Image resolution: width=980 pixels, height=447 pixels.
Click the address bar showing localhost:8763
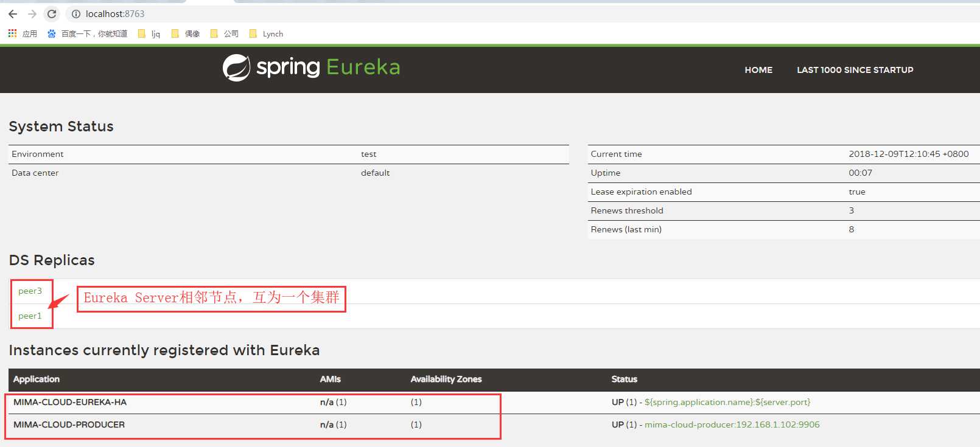pyautogui.click(x=115, y=14)
